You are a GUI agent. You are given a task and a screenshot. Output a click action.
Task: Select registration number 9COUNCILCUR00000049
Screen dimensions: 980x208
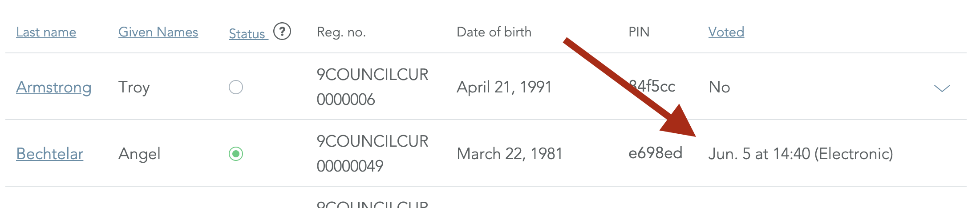coord(373,154)
